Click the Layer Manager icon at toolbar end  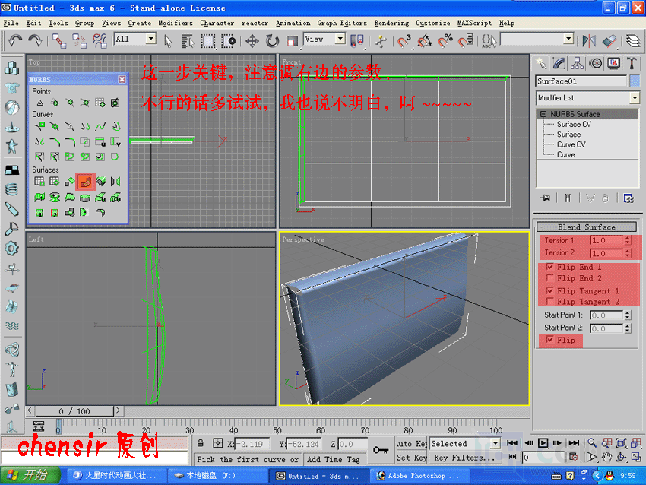tap(633, 41)
